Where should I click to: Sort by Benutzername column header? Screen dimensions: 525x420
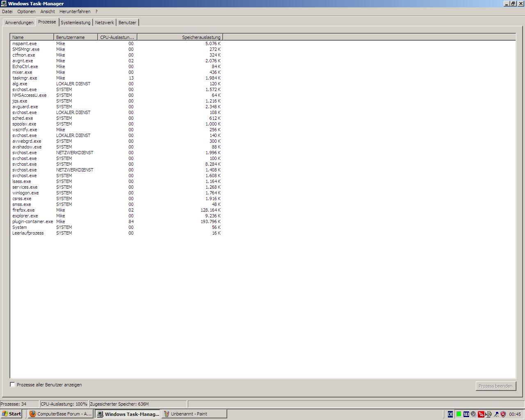(76, 37)
